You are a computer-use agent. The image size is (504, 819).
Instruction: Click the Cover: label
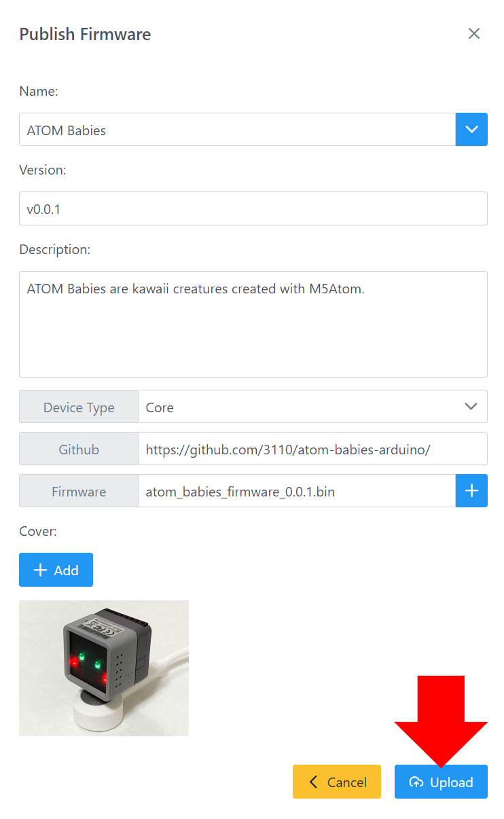coord(38,531)
